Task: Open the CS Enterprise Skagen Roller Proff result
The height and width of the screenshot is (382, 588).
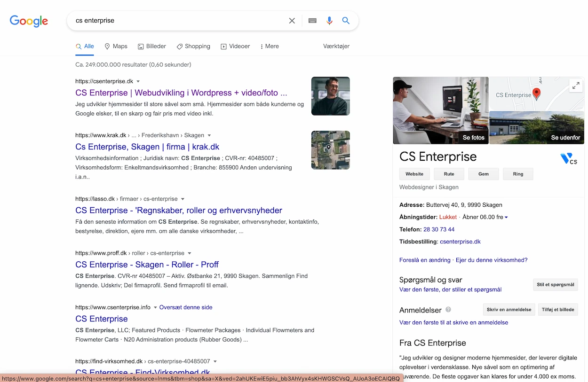Action: coord(147,264)
